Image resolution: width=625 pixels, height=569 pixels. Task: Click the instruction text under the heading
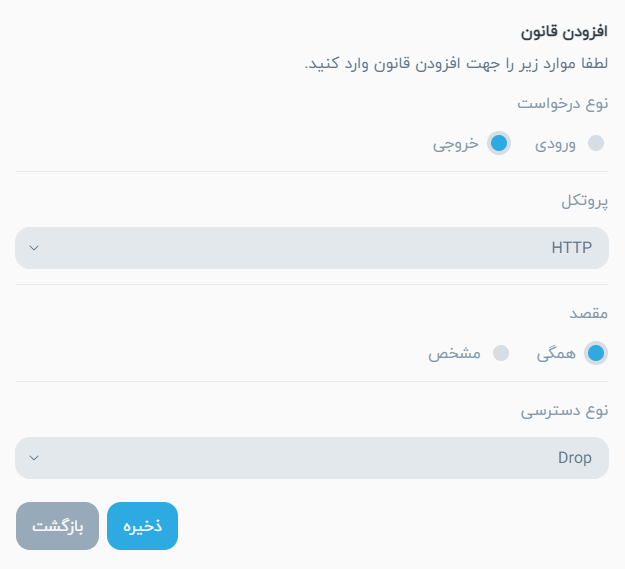point(456,65)
